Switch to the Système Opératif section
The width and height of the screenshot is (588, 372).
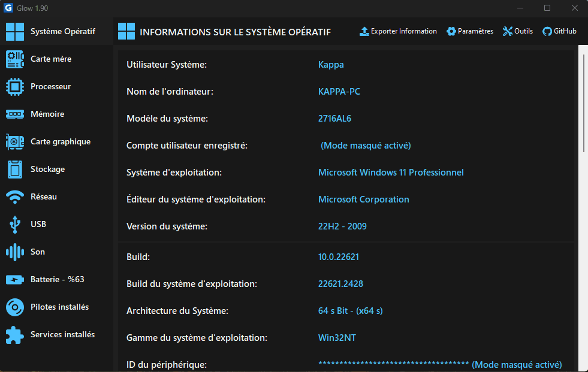(56, 32)
